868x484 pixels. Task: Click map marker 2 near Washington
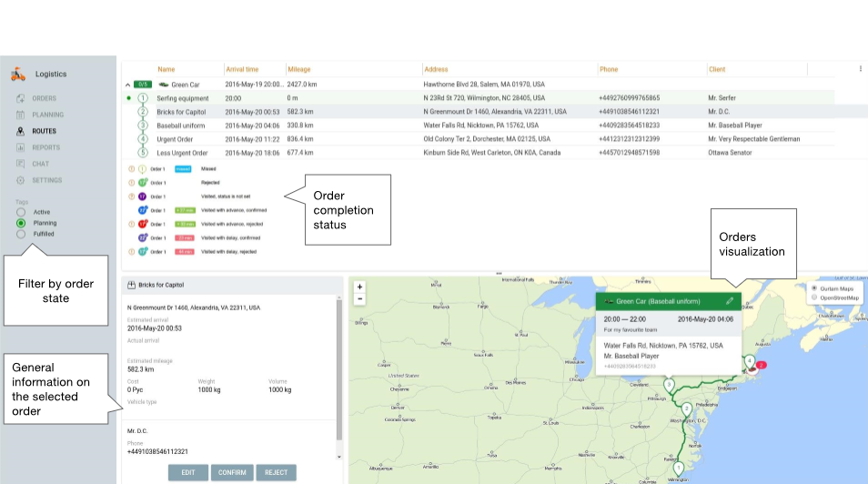(x=686, y=409)
